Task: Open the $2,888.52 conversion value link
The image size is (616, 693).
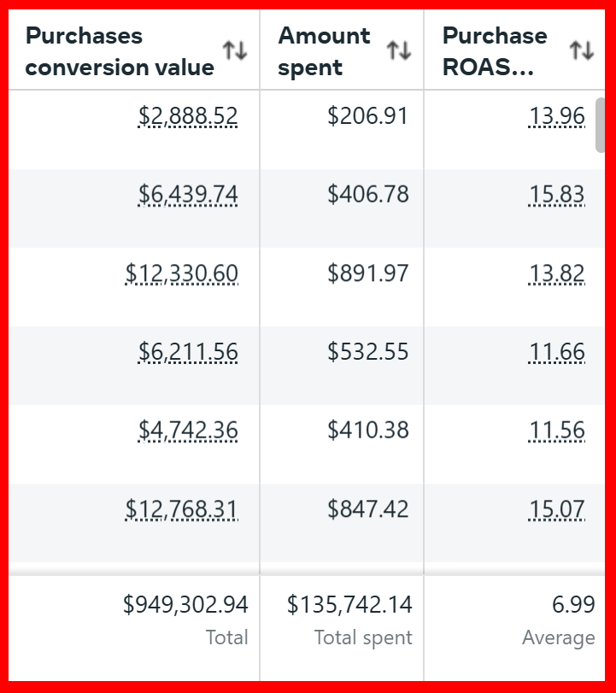Action: (x=188, y=116)
